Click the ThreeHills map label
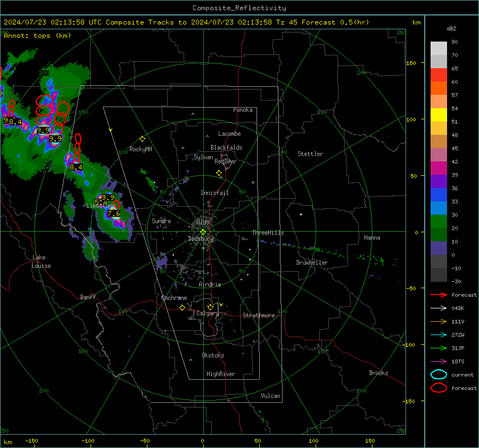 click(x=268, y=233)
